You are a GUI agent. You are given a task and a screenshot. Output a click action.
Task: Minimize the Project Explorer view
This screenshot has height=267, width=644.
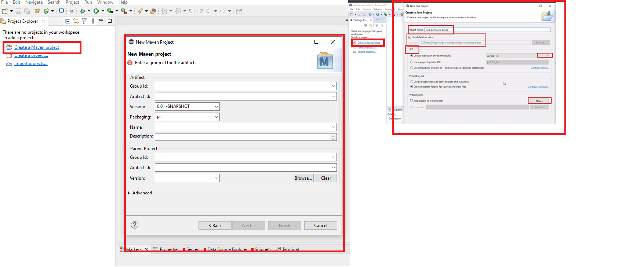[101, 20]
